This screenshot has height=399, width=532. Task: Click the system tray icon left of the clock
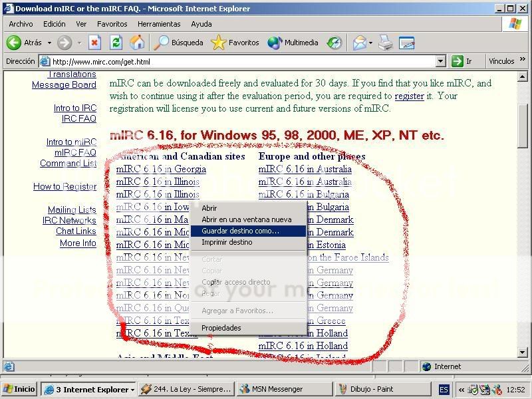[497, 390]
